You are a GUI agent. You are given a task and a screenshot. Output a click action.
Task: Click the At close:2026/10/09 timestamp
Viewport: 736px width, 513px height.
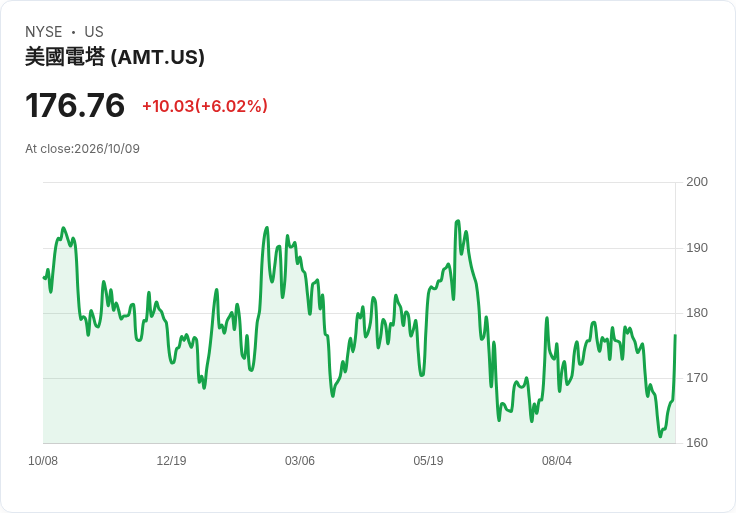pos(83,149)
